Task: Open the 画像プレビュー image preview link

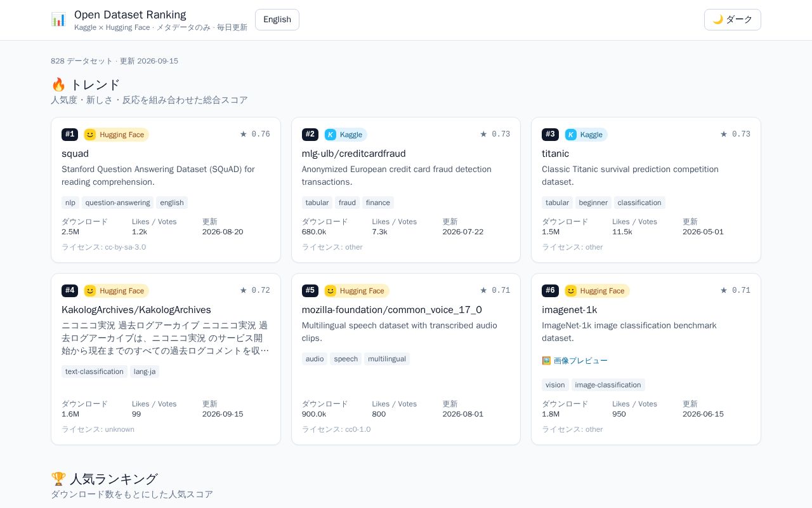Action: (x=575, y=361)
